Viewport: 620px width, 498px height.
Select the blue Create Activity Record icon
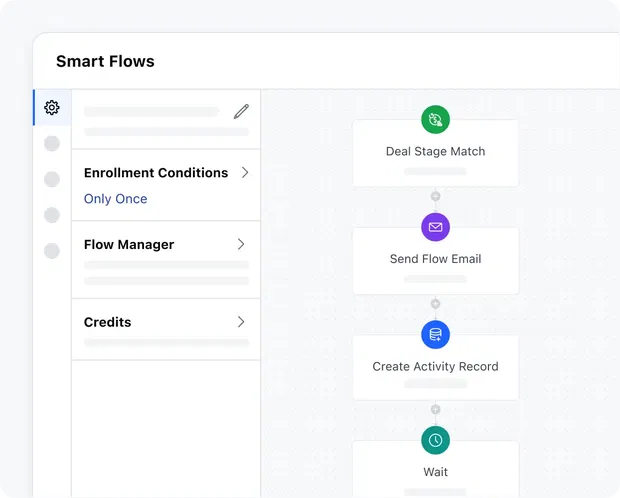tap(435, 334)
